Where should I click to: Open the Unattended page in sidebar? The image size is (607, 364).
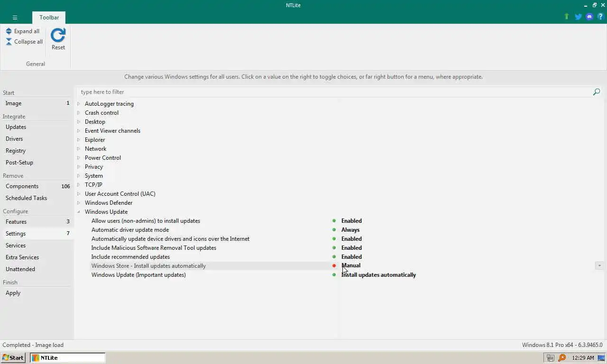[x=37, y=269]
